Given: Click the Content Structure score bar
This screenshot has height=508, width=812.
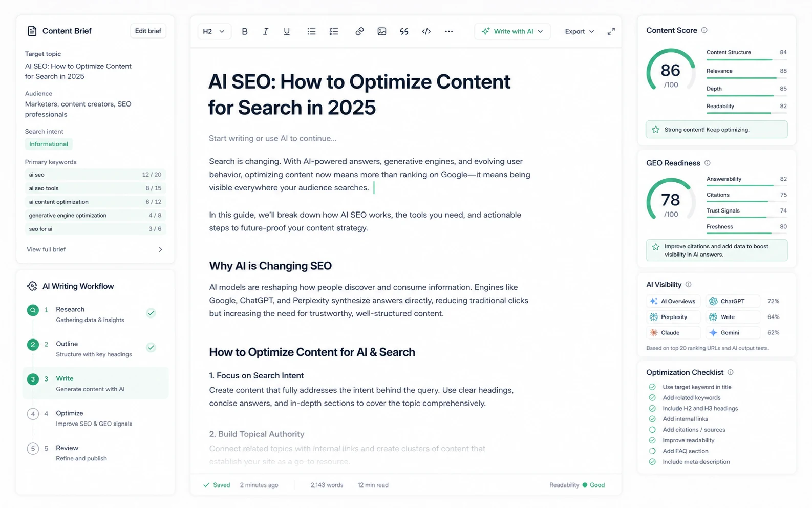Looking at the screenshot, I should [x=746, y=60].
